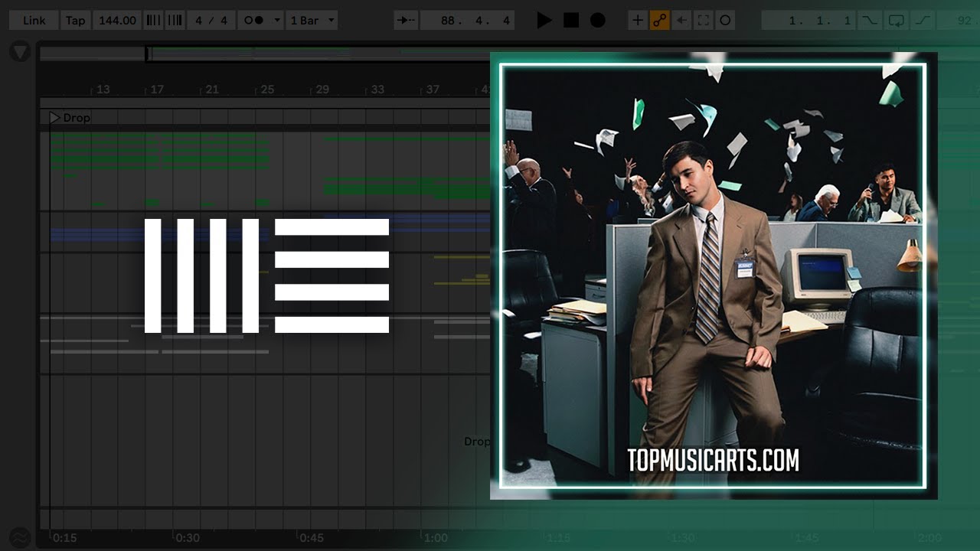Click the arrangement overview bar
Screen dimensions: 980x551
[x=264, y=54]
